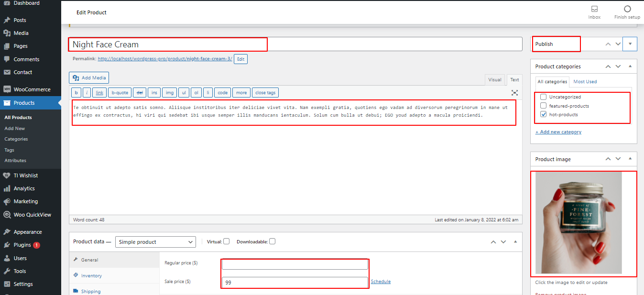Collapse the Publish panel toggle arrow
This screenshot has width=644, height=295.
630,44
